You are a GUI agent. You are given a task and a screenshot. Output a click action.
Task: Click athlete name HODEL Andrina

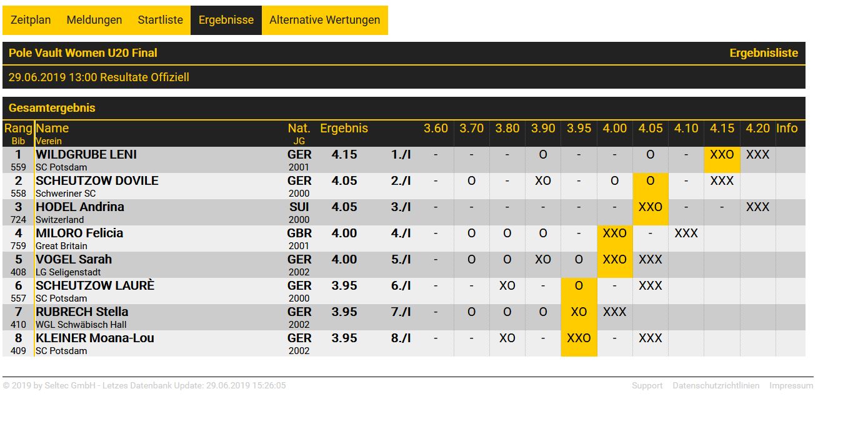(80, 207)
